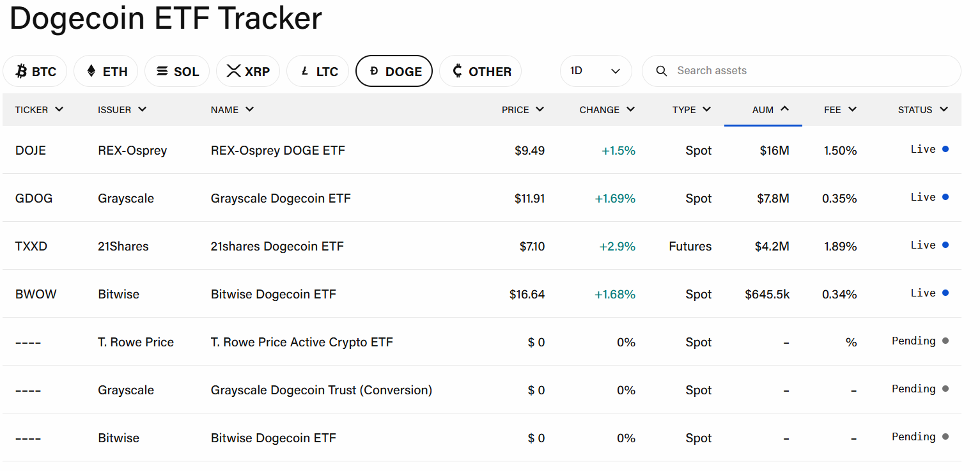This screenshot has width=980, height=471.
Task: Click the GDOG ticker
Action: click(34, 199)
